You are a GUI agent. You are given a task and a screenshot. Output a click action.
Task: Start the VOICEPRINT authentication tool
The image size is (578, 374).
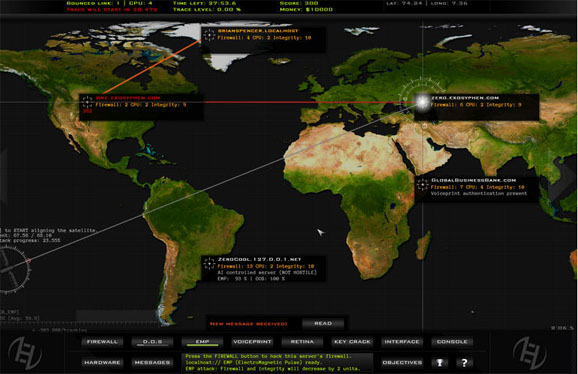click(253, 342)
